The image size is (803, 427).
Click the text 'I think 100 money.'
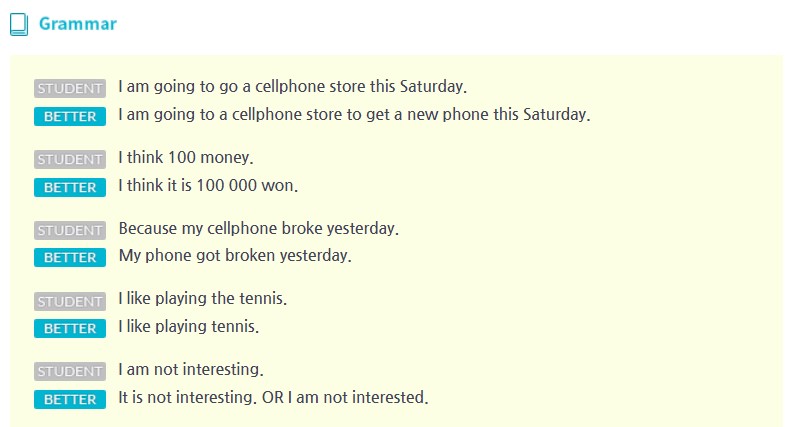(186, 157)
